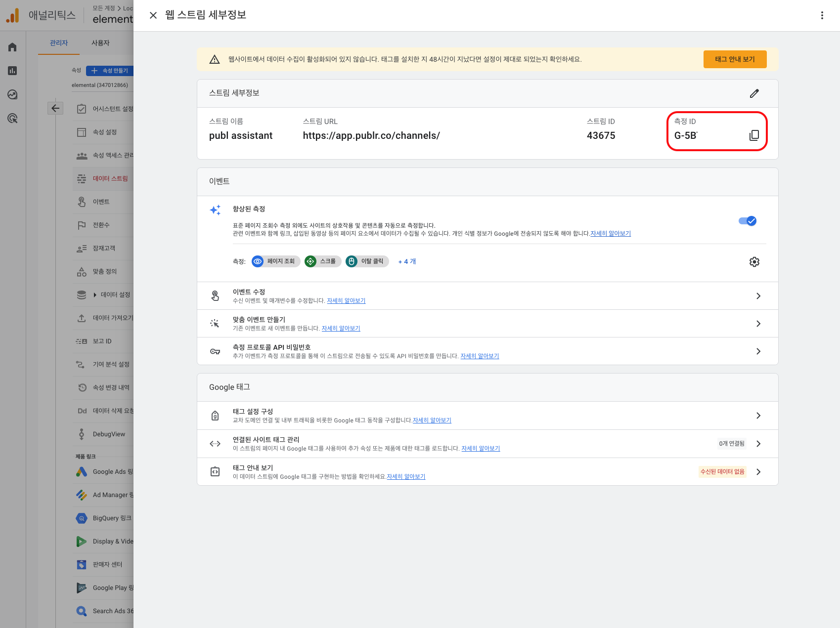Show the + 4 개 additional measurements
The width and height of the screenshot is (840, 628).
click(x=407, y=261)
